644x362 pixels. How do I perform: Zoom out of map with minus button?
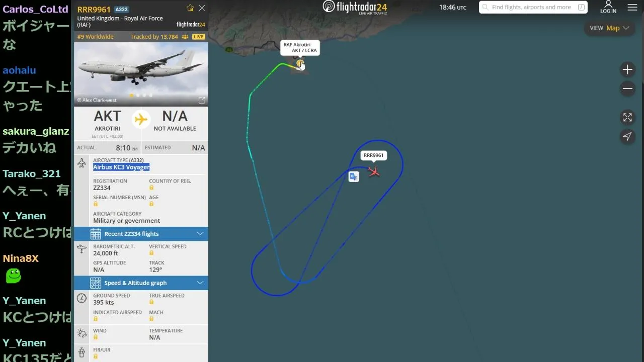[x=627, y=89]
